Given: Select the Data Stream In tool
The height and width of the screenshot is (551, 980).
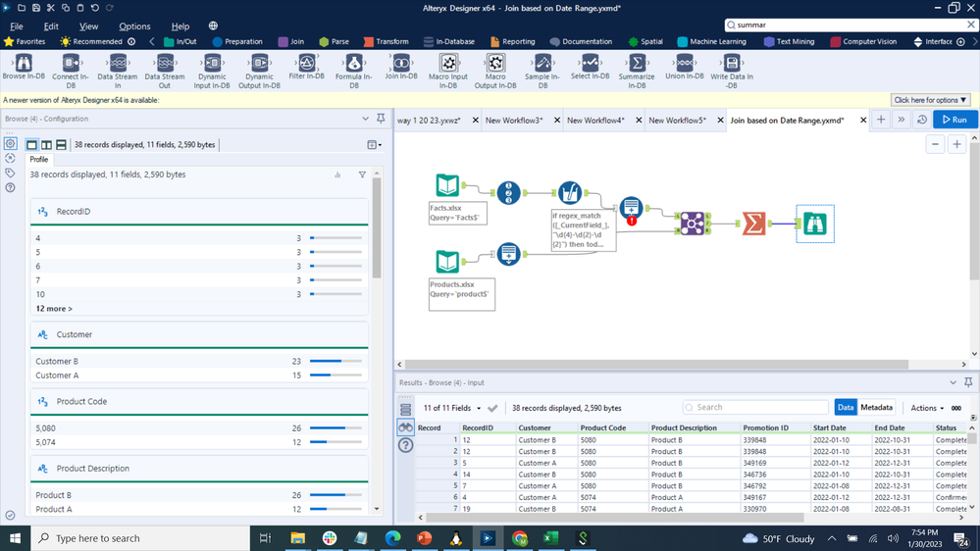Looking at the screenshot, I should (118, 71).
